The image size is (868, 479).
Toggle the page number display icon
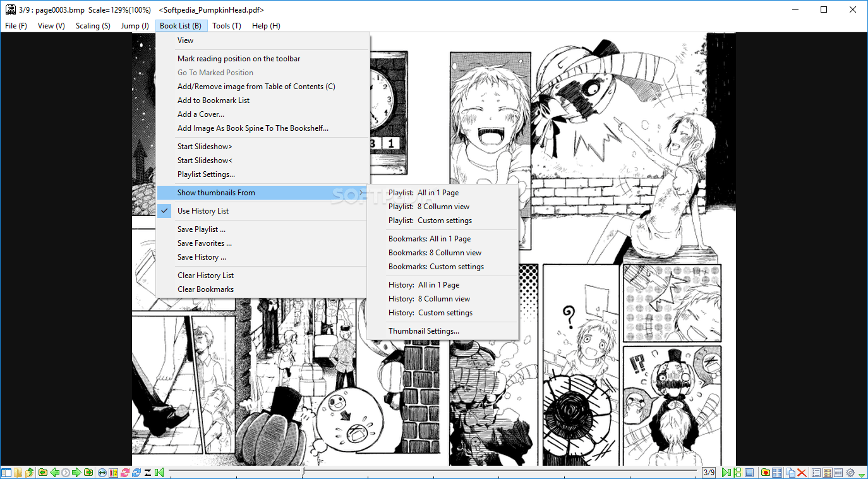tap(115, 472)
